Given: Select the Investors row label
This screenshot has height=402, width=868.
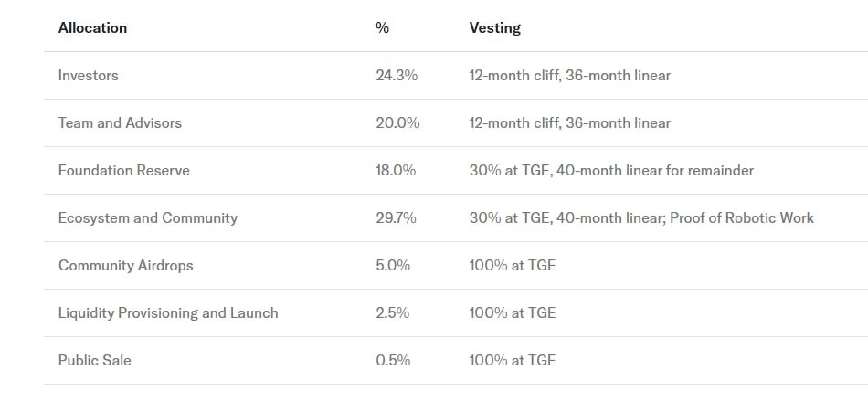Looking at the screenshot, I should (88, 75).
